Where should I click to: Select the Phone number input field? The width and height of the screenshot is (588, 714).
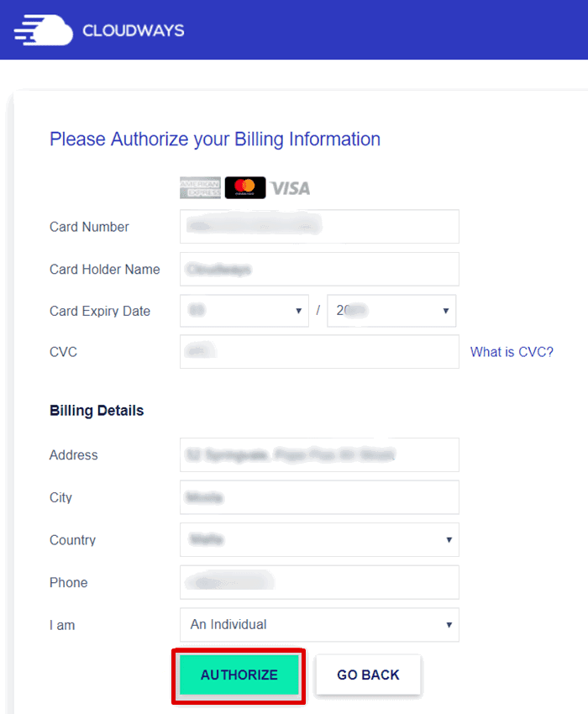pos(319,582)
